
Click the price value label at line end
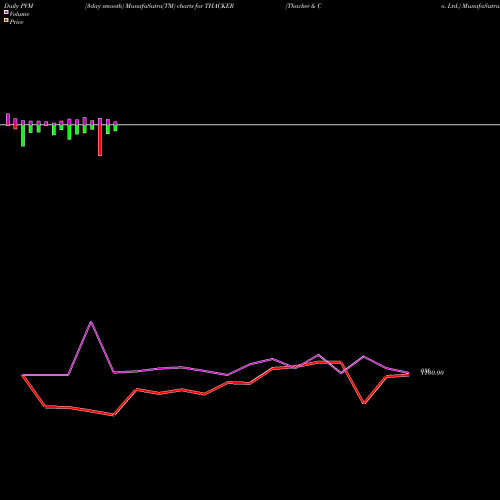click(432, 372)
